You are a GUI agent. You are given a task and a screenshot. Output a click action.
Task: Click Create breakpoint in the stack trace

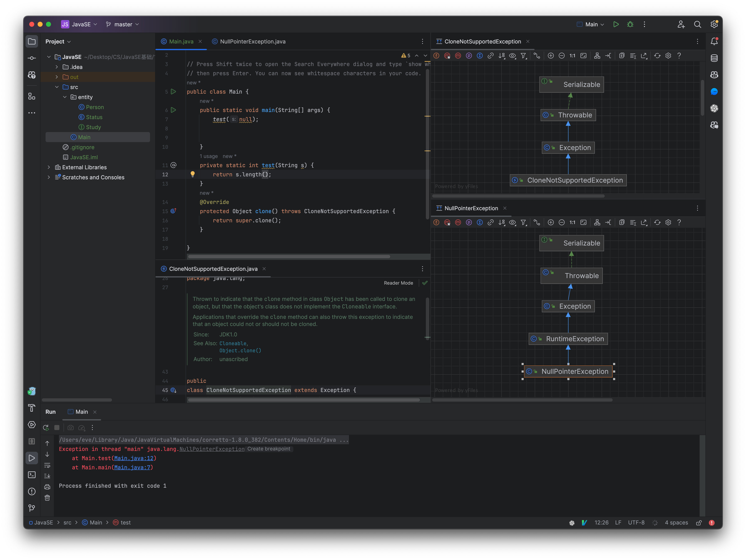click(x=269, y=449)
